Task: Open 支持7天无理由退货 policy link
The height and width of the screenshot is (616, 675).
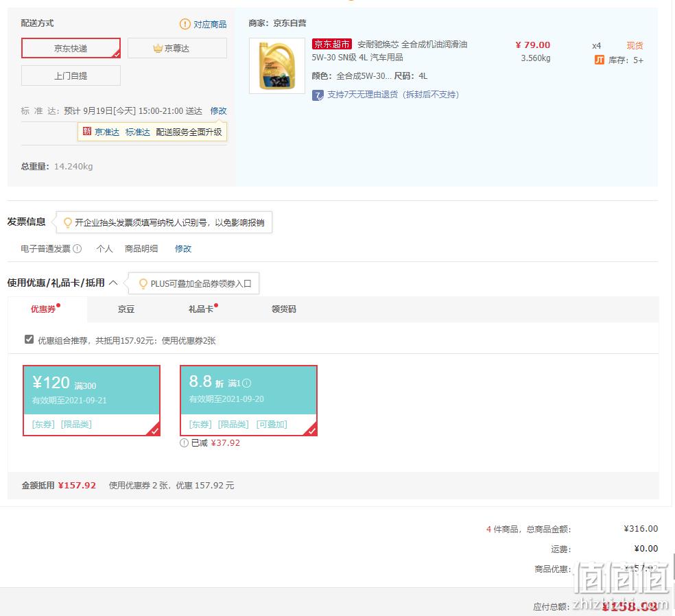Action: (x=393, y=95)
